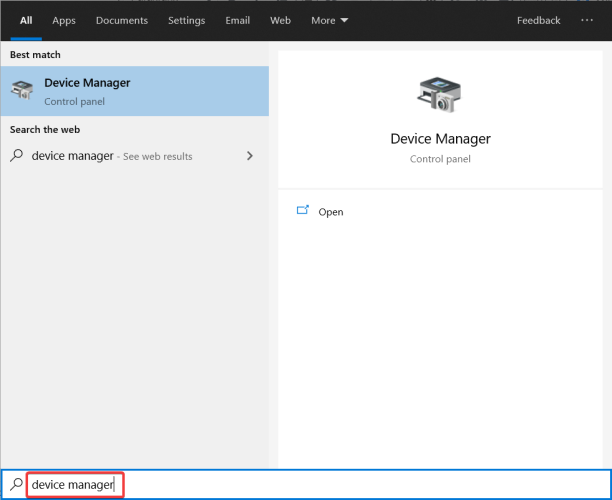Open the three-dots options menu
The image size is (612, 500).
pos(586,20)
